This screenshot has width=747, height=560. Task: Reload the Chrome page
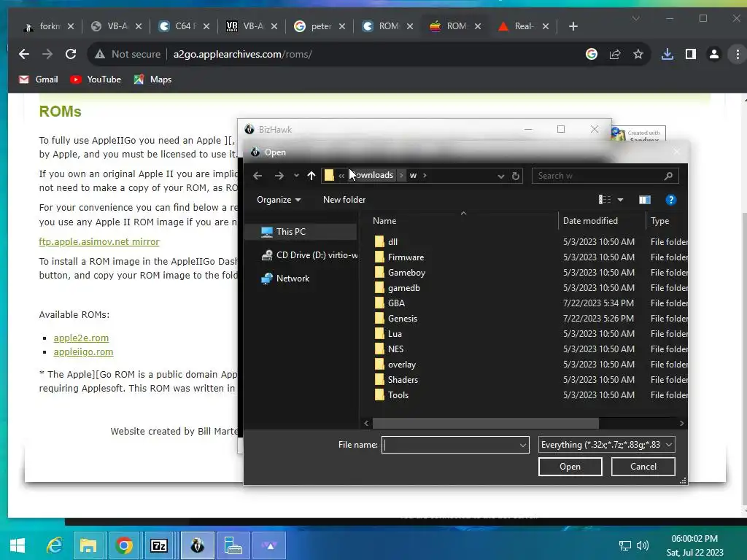tap(71, 54)
